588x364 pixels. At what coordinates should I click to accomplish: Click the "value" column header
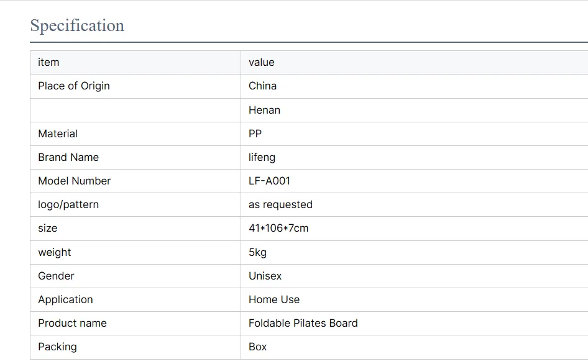tap(261, 62)
